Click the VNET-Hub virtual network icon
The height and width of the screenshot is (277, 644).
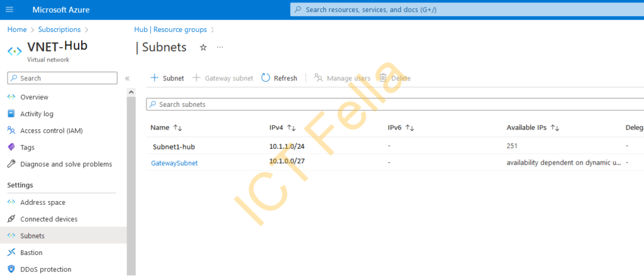coord(15,52)
